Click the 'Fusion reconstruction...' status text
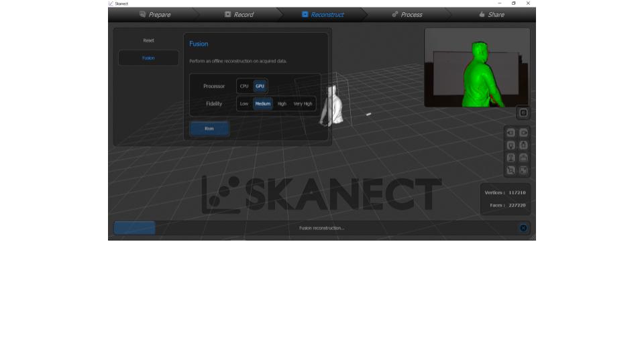Viewport: 644px width, 362px height. click(x=321, y=228)
